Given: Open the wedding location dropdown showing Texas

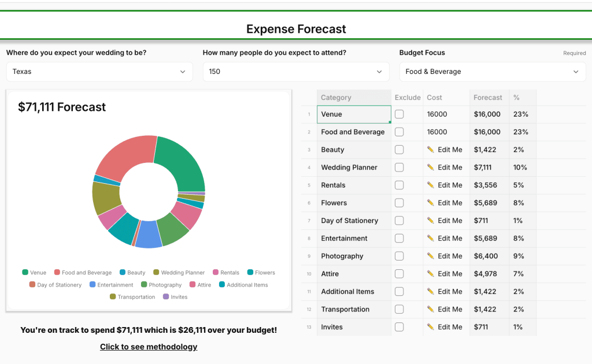Looking at the screenshot, I should pyautogui.click(x=99, y=72).
